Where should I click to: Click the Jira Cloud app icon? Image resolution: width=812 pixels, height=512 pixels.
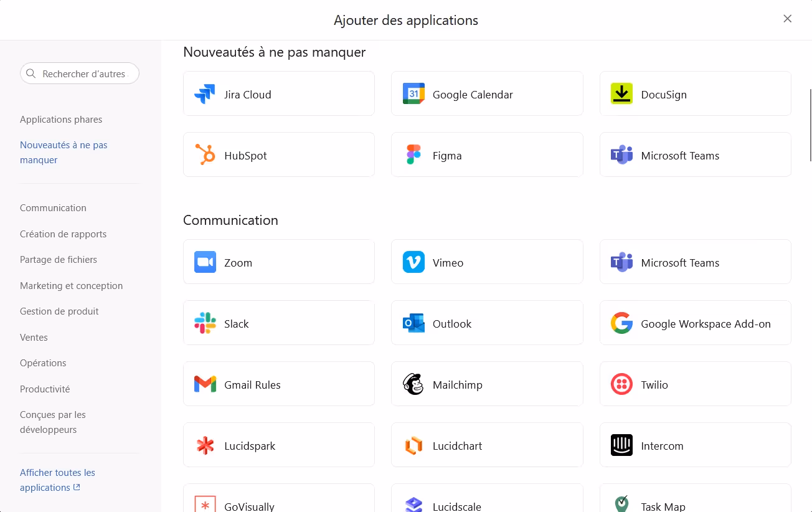(204, 94)
